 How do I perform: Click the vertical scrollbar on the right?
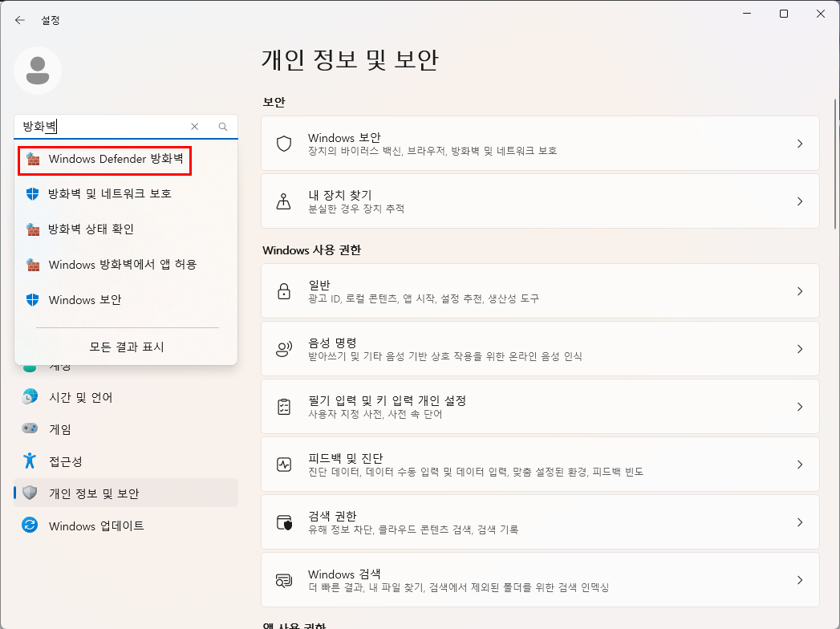tap(834, 164)
